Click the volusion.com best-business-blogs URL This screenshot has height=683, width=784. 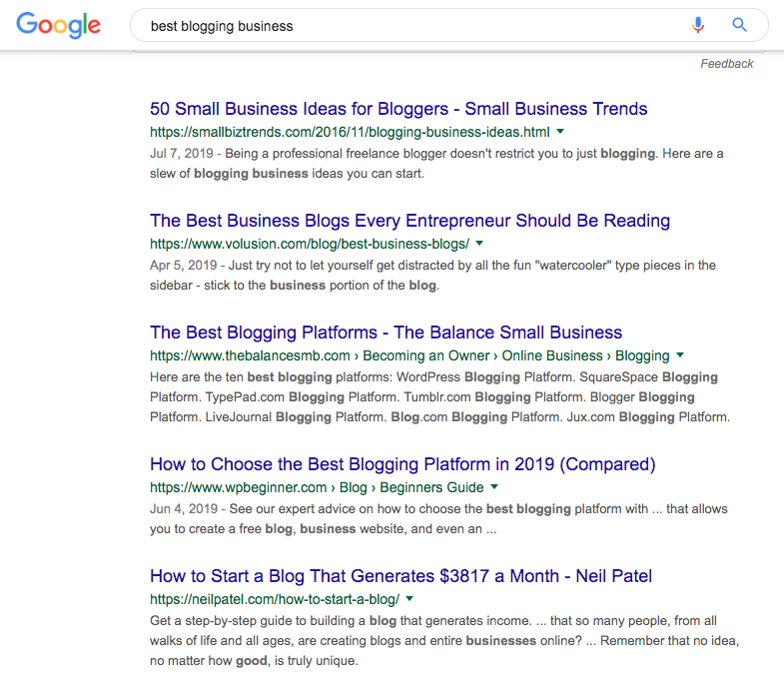coord(310,244)
